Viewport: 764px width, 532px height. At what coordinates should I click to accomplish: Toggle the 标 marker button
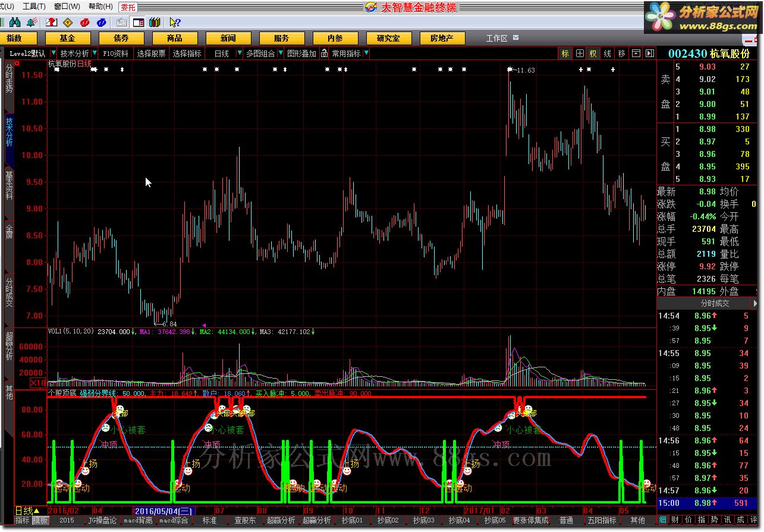pos(565,53)
